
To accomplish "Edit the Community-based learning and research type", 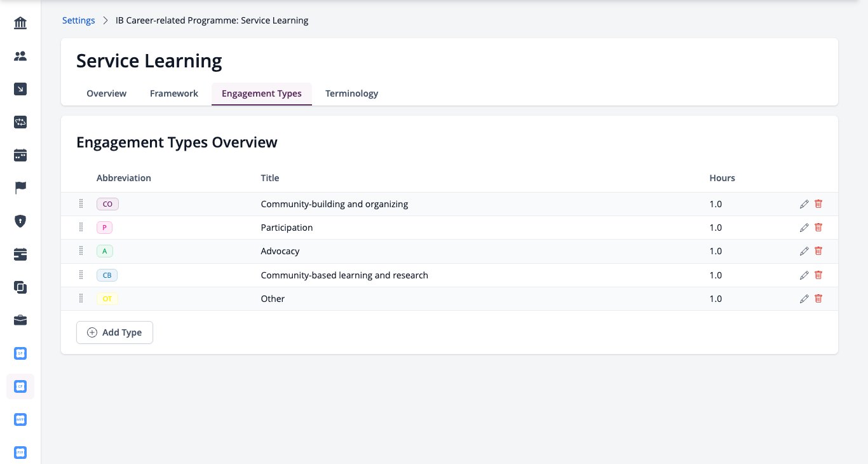I will (804, 275).
